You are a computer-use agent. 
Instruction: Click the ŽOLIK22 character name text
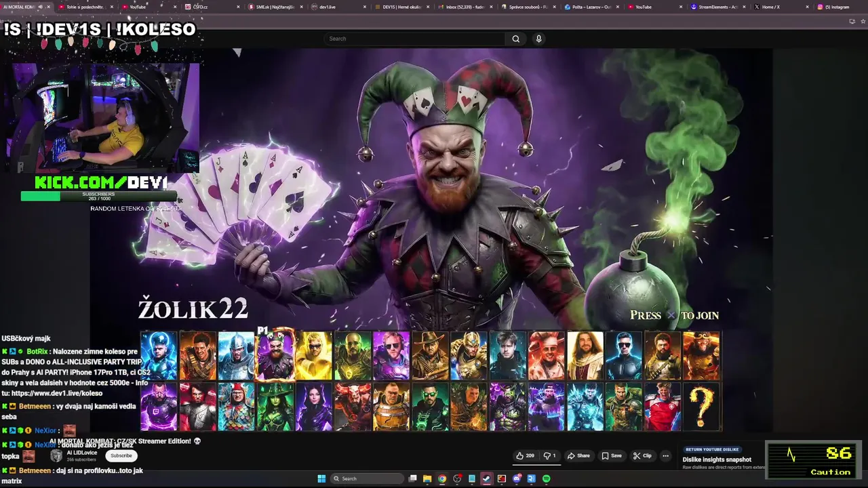pyautogui.click(x=193, y=308)
